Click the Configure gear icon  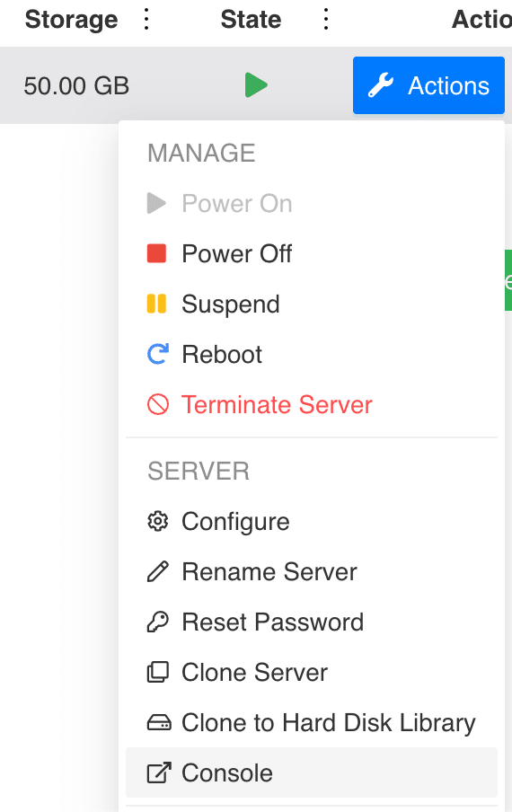tap(158, 522)
